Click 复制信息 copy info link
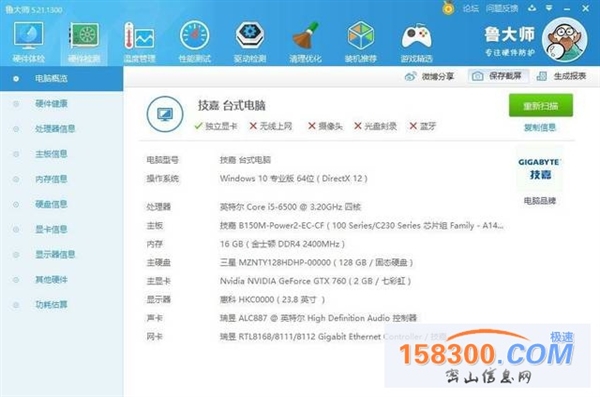This screenshot has width=600, height=397. coord(540,127)
